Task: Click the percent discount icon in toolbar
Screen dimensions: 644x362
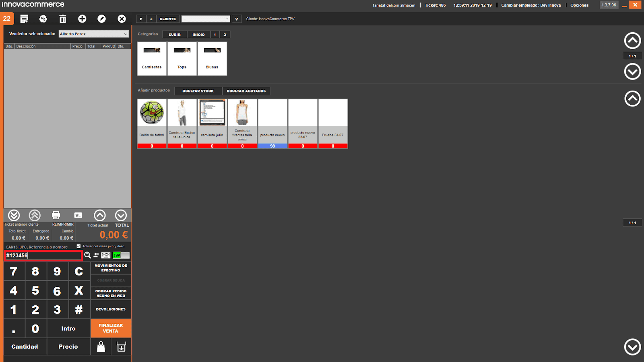Action: coord(43,19)
